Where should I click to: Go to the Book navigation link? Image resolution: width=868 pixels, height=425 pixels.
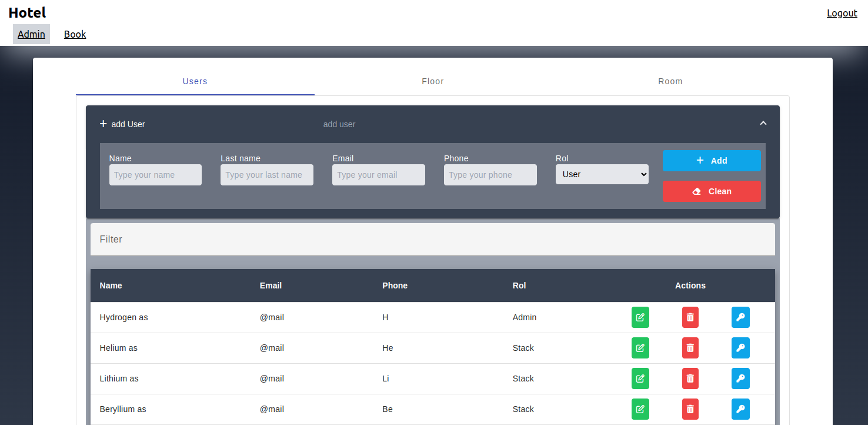75,34
